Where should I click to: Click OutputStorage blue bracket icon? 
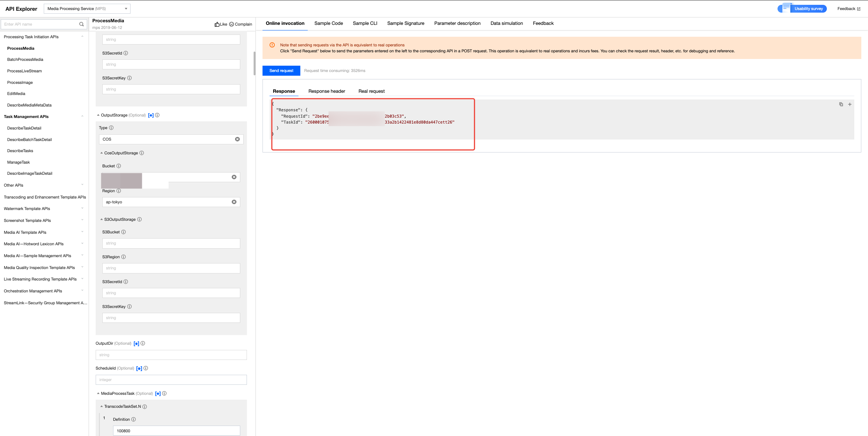(x=151, y=115)
